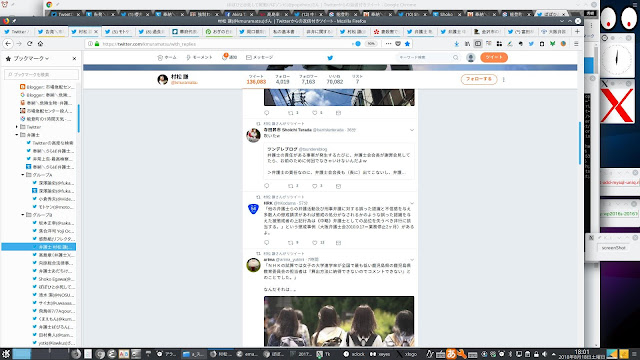Switch to the 金沢市の tab
This screenshot has width=640, height=360.
[x=487, y=31]
